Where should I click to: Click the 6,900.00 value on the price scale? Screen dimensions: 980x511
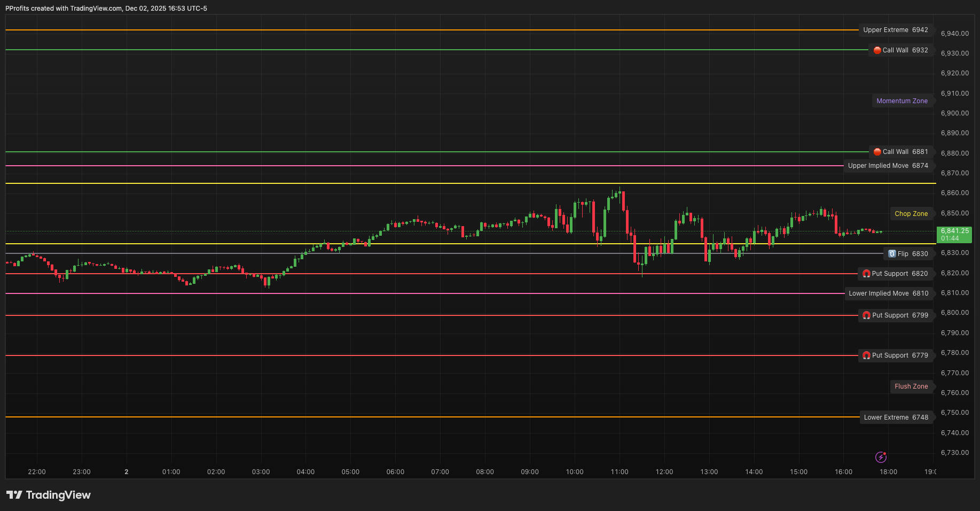pos(954,113)
